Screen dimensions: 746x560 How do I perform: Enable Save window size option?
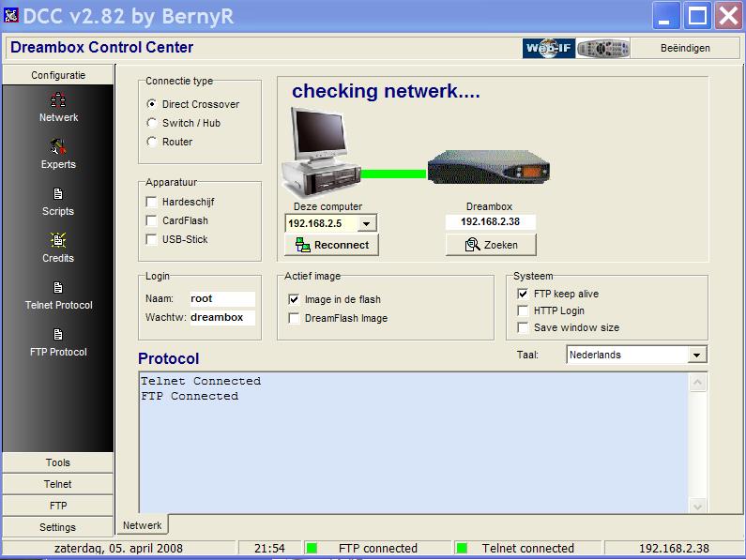tap(523, 327)
